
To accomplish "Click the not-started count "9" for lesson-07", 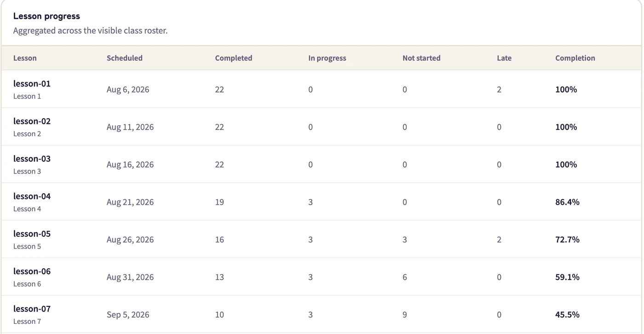I will [405, 315].
